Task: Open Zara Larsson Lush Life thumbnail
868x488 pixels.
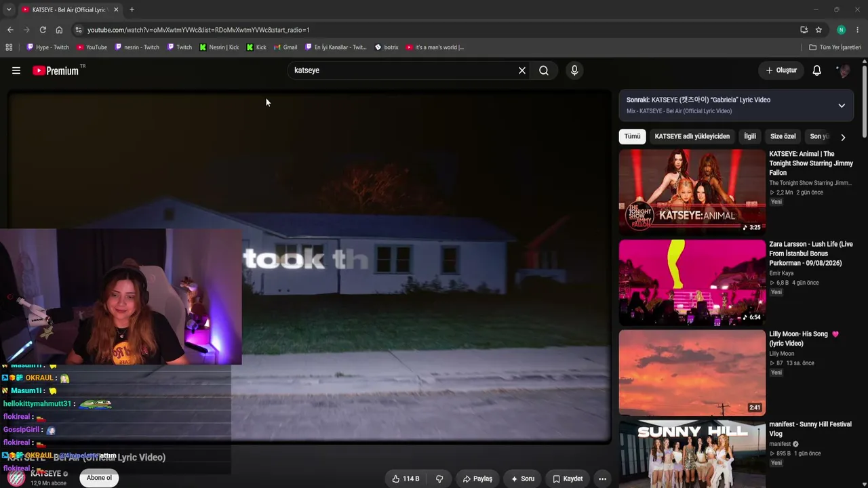Action: point(692,283)
